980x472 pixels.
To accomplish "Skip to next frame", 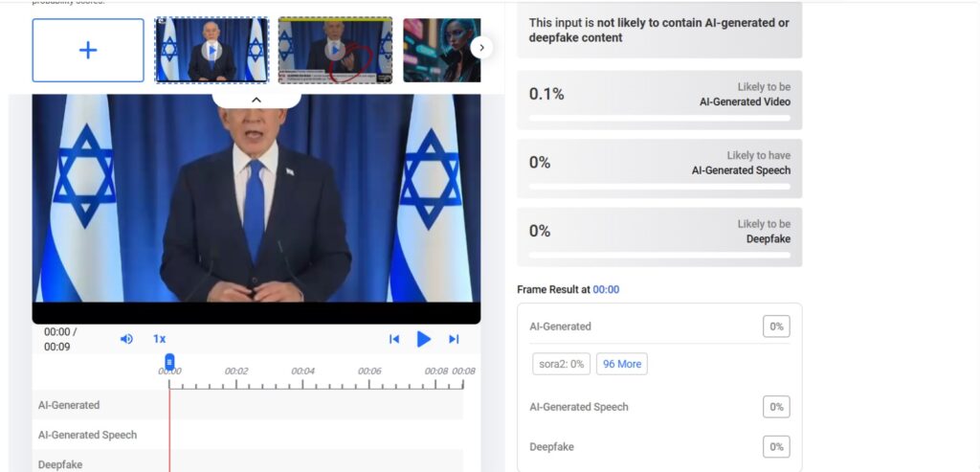I will [x=454, y=339].
